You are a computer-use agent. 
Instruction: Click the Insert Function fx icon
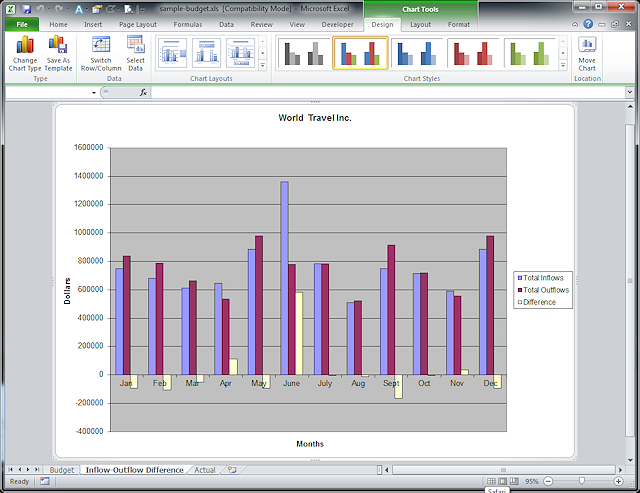pos(143,93)
